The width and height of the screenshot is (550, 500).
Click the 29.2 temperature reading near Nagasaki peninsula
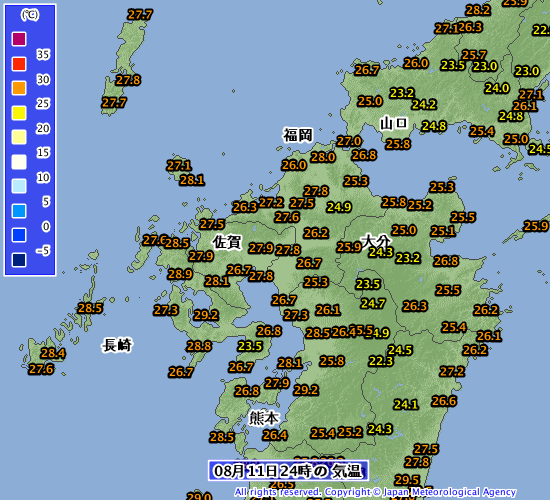(206, 315)
